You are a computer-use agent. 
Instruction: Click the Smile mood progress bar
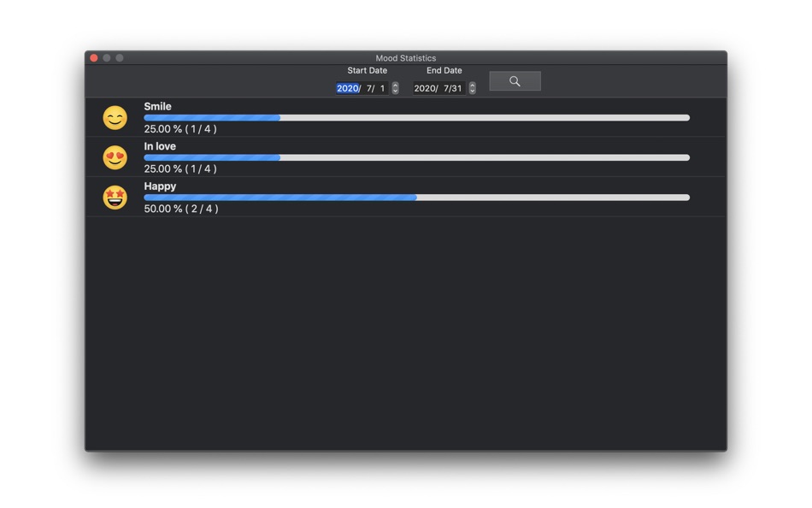pyautogui.click(x=416, y=117)
